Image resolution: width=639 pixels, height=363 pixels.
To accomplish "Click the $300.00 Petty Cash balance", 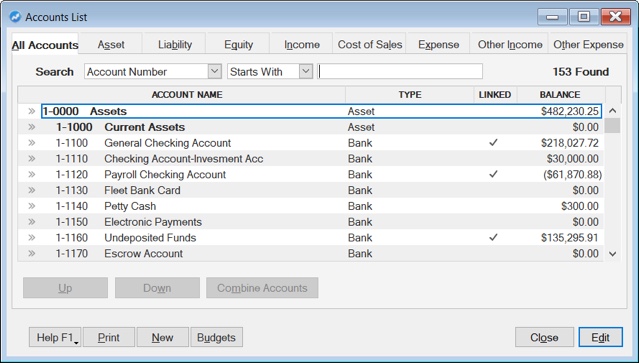I will pos(580,206).
